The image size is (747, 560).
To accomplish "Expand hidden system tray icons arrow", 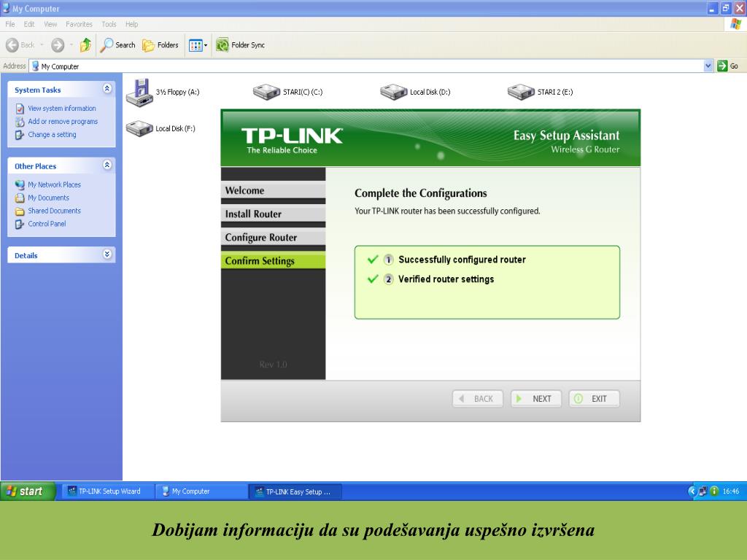I will pos(692,491).
